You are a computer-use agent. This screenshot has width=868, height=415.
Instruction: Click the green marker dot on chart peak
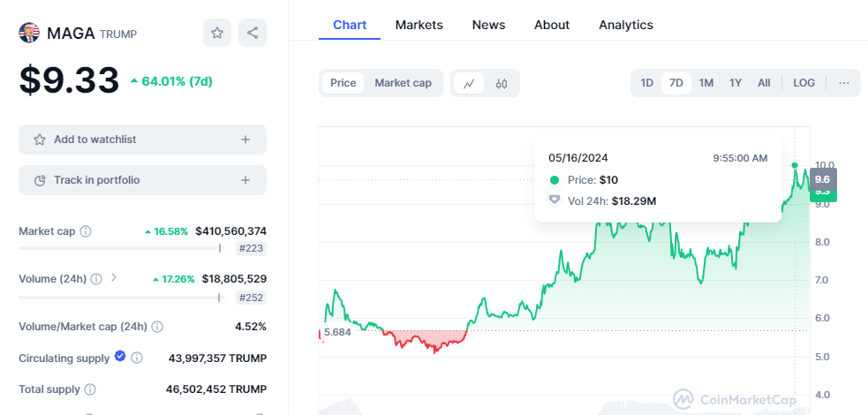[795, 165]
